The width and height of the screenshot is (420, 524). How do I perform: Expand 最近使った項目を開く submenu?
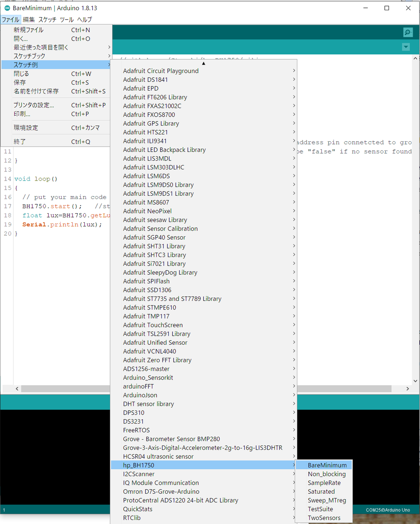pyautogui.click(x=41, y=47)
